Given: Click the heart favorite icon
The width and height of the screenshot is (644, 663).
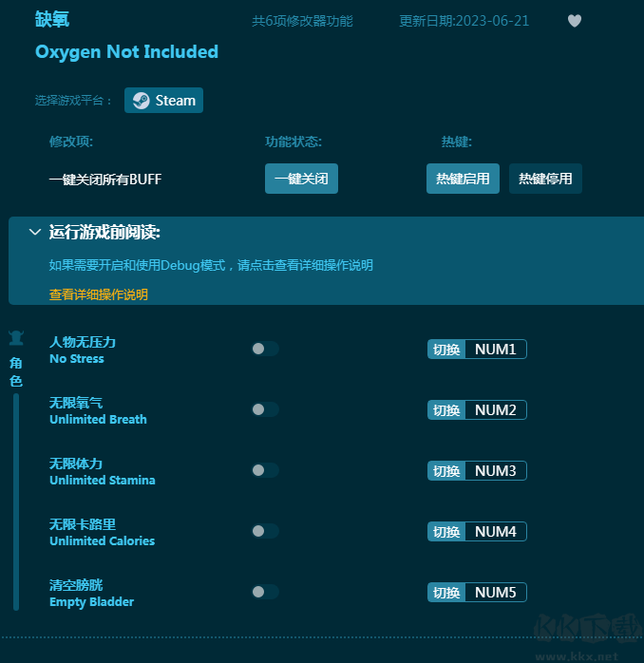Looking at the screenshot, I should tap(575, 21).
